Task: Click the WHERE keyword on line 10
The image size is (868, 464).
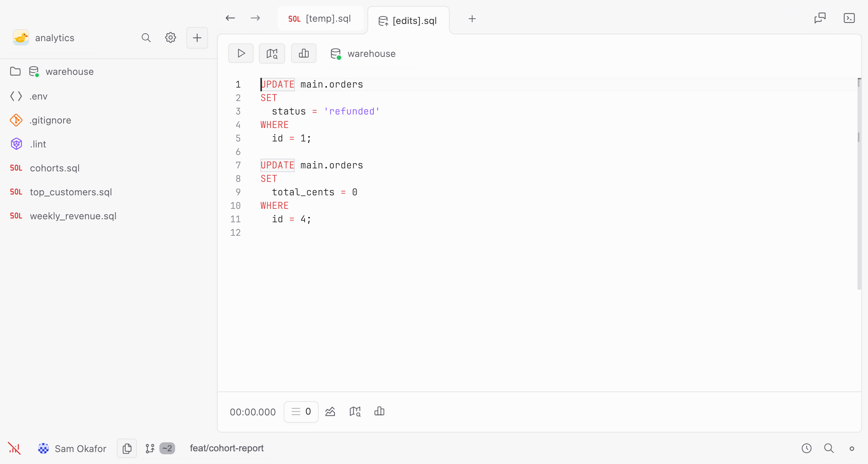Action: coord(275,205)
